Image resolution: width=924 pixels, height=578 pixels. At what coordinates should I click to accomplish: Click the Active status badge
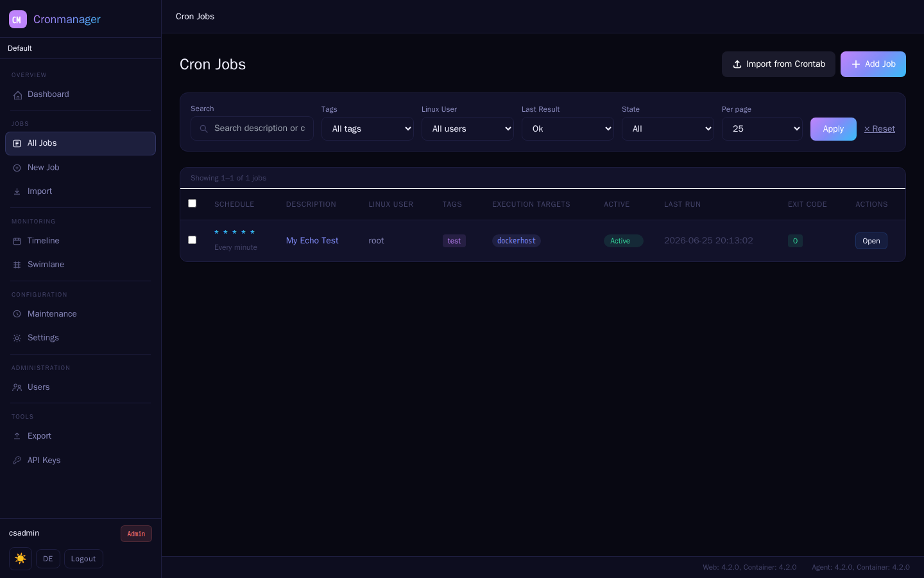[x=623, y=241]
